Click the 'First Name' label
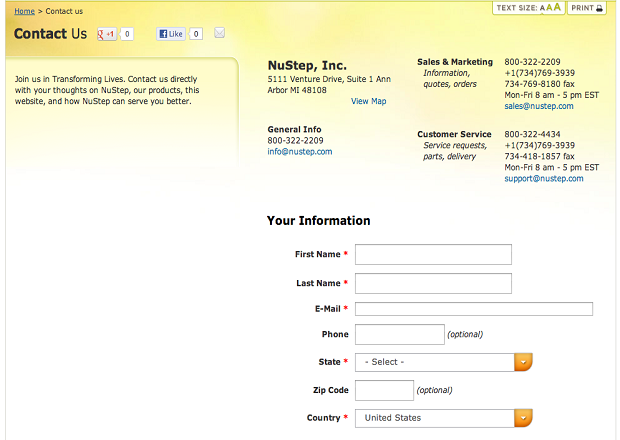This screenshot has width=620, height=440. pos(318,254)
